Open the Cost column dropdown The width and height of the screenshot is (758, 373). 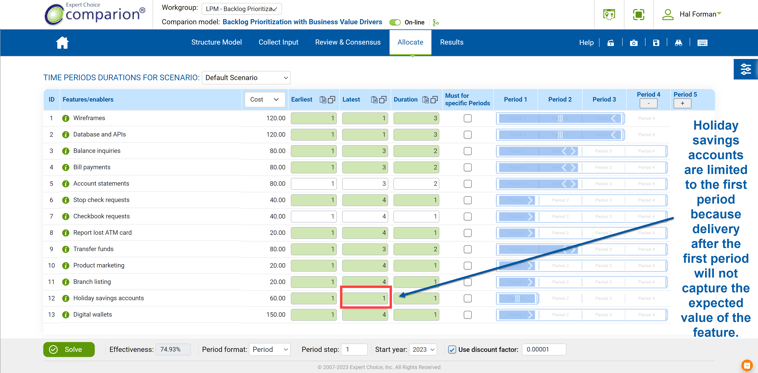265,100
